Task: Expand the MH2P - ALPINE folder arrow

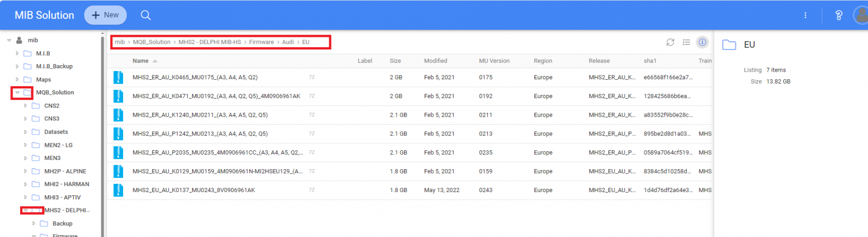Action: pos(25,171)
